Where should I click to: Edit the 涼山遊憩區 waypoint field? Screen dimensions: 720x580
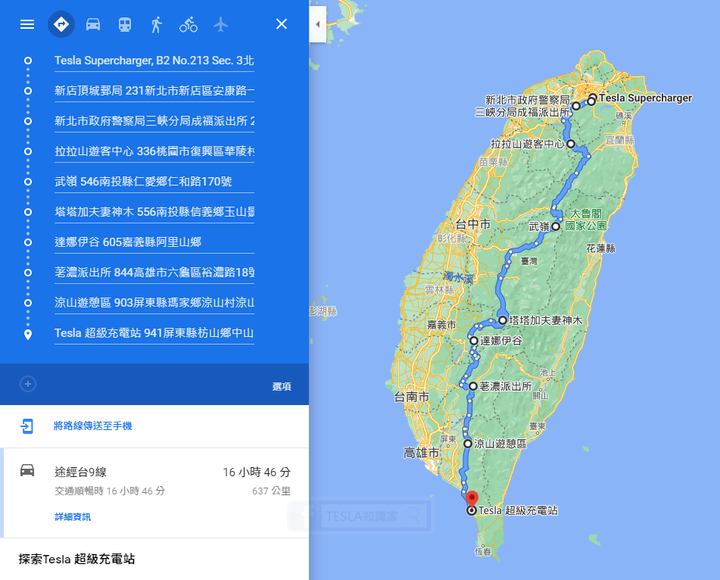[x=154, y=303]
